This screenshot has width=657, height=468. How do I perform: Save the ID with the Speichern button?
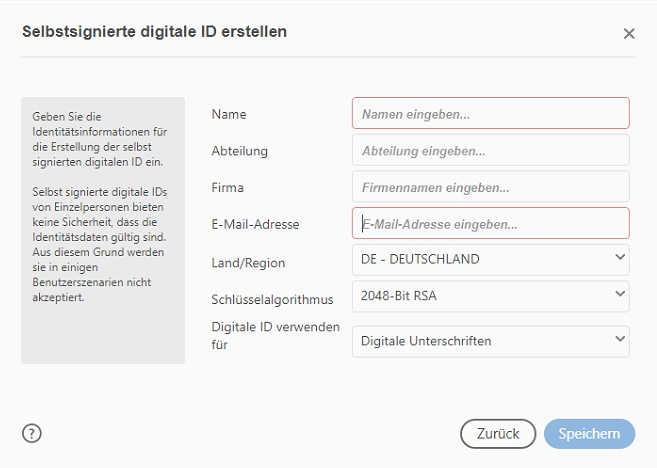point(589,434)
